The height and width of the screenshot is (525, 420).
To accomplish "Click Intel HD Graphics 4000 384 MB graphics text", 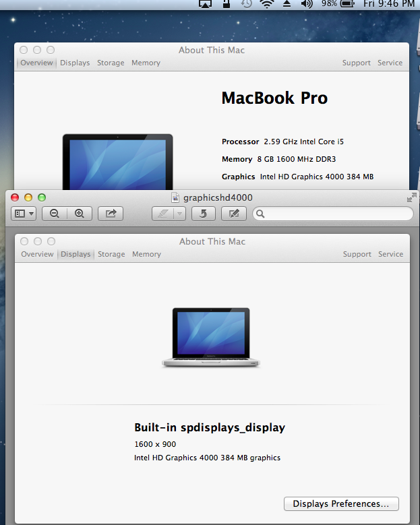I will tap(208, 458).
